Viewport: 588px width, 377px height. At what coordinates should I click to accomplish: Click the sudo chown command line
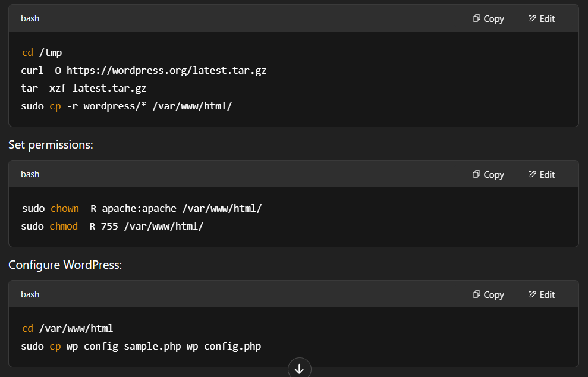point(142,208)
